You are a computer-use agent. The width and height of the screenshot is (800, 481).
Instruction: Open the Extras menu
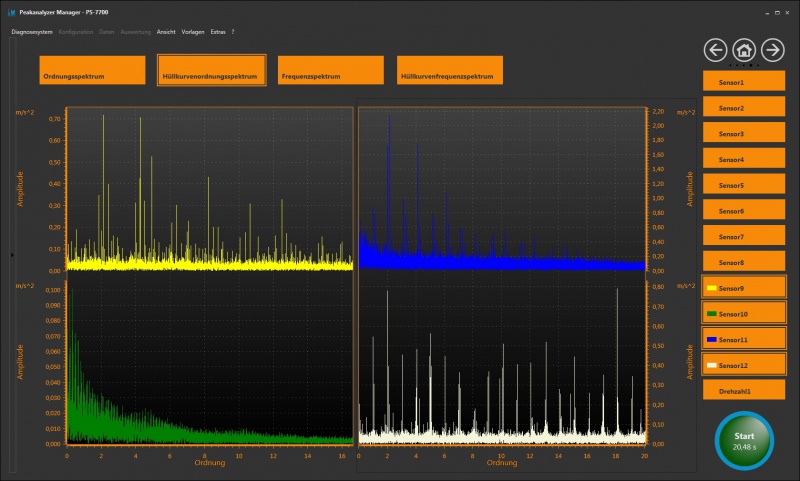[218, 32]
